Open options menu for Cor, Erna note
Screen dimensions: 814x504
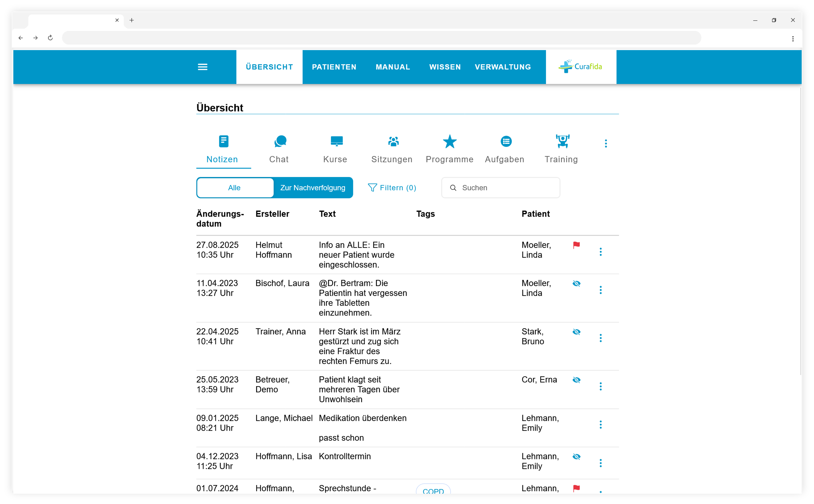[x=601, y=386]
